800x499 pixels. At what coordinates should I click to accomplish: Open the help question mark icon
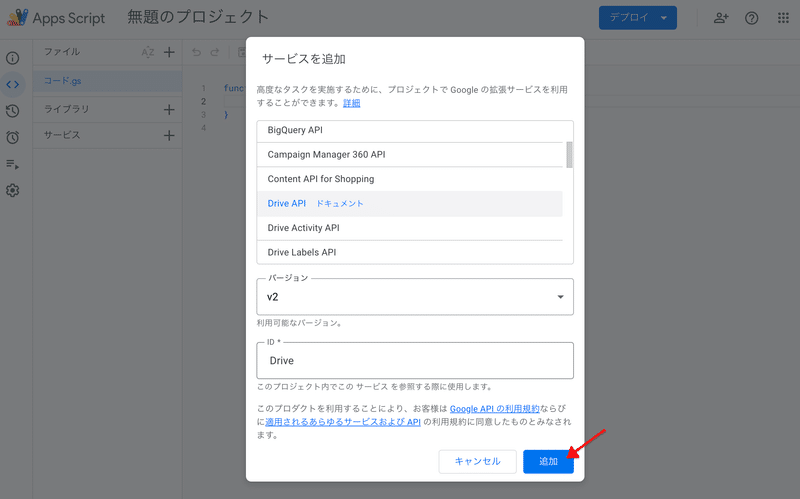[752, 18]
